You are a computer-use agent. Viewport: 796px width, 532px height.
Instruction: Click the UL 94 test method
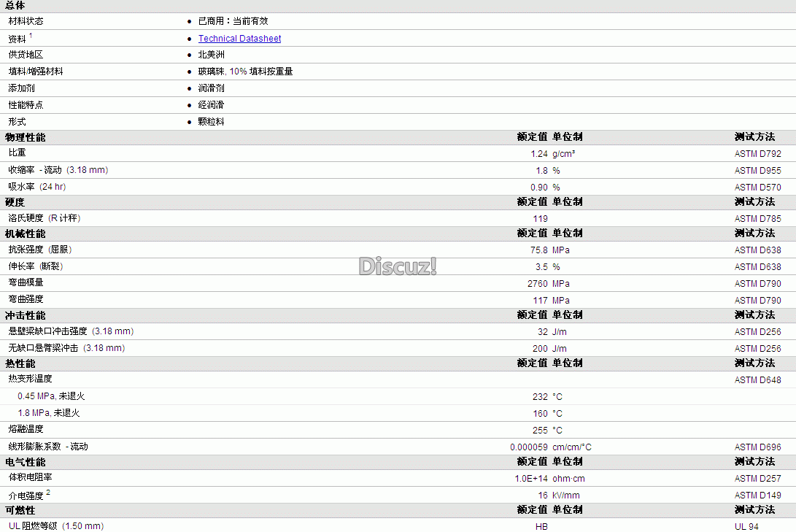click(747, 527)
